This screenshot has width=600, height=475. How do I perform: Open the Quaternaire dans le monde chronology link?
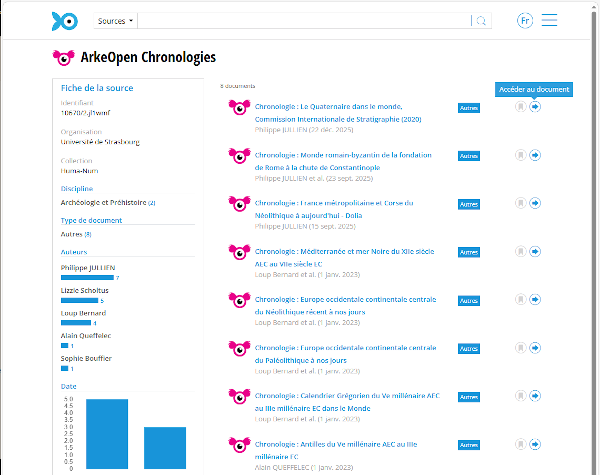pyautogui.click(x=338, y=113)
